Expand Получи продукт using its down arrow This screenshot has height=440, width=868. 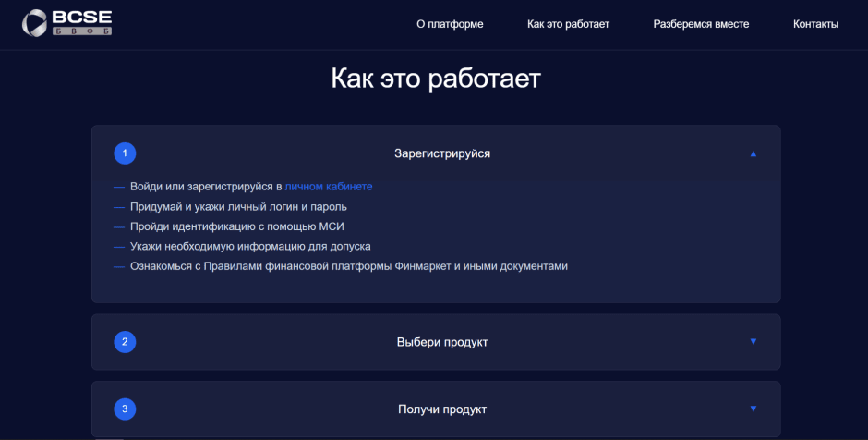(753, 409)
